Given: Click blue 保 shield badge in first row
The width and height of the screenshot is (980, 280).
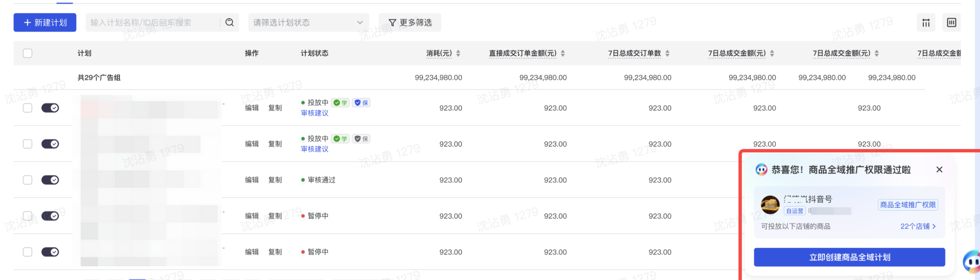Looking at the screenshot, I should point(362,103).
